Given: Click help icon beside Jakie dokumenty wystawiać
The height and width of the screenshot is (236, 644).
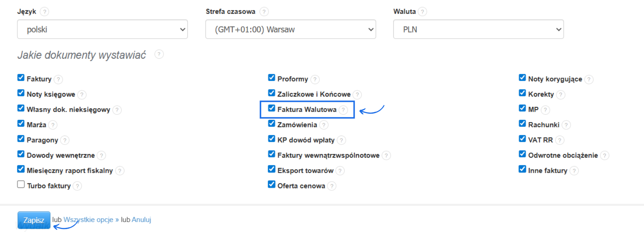Looking at the screenshot, I should [159, 54].
